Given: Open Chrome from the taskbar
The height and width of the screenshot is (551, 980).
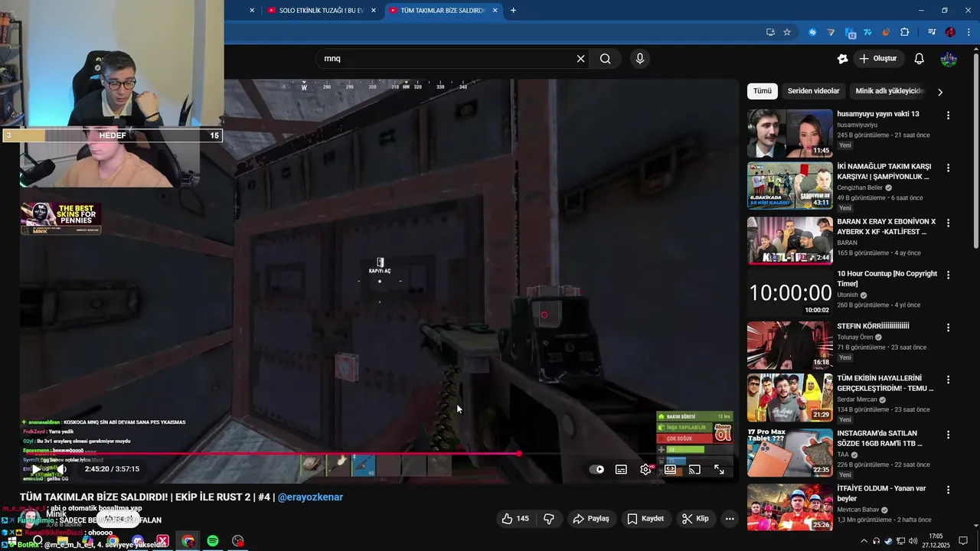Looking at the screenshot, I should [x=188, y=541].
